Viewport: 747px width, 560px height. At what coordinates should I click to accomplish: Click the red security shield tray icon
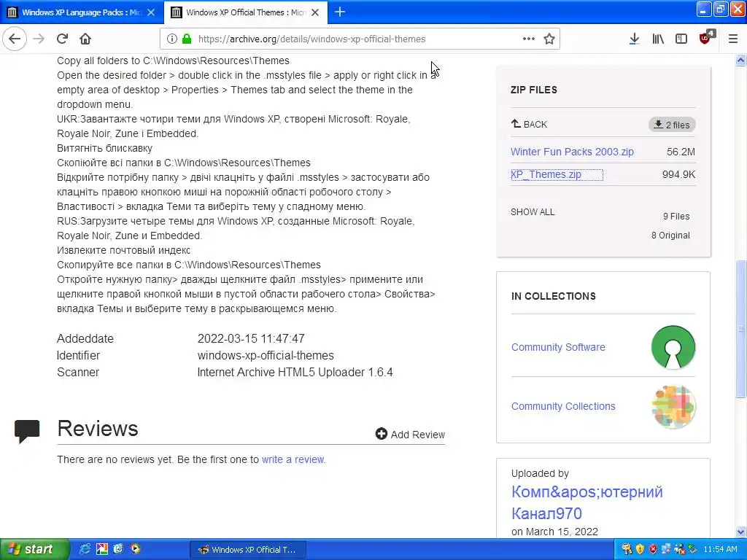pos(653,549)
